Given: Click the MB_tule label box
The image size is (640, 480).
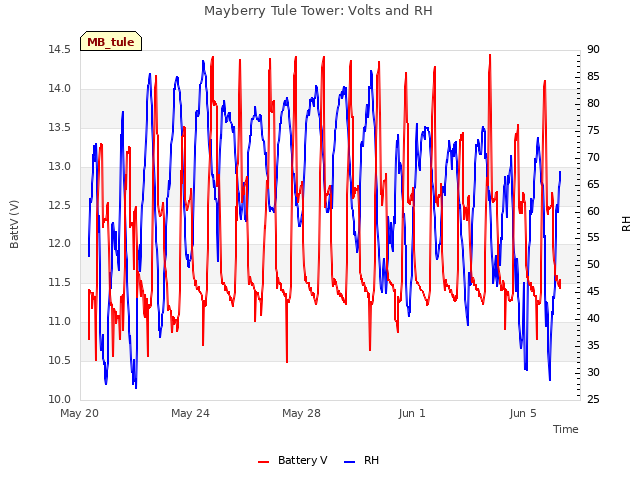Looking at the screenshot, I should coord(111,41).
